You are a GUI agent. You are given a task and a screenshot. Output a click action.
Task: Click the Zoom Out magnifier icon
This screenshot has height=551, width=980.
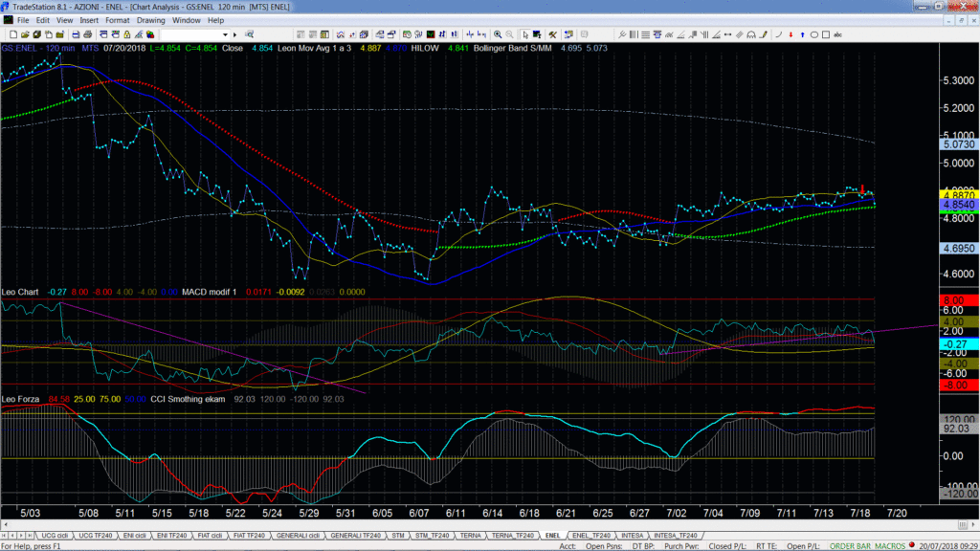pyautogui.click(x=509, y=34)
